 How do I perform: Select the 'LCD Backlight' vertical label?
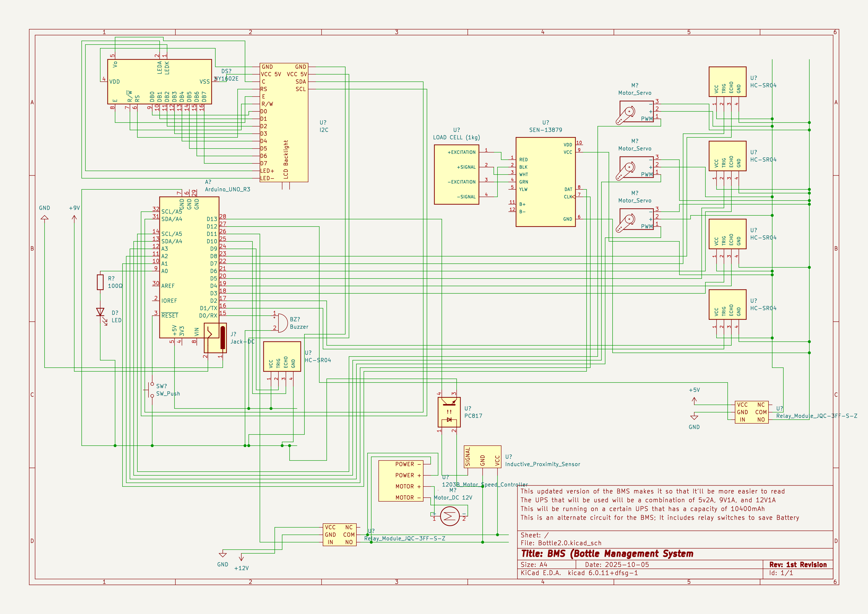tap(286, 159)
